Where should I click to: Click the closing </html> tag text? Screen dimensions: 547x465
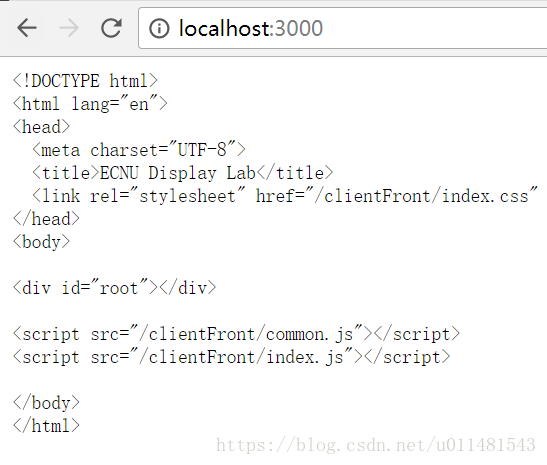46,426
